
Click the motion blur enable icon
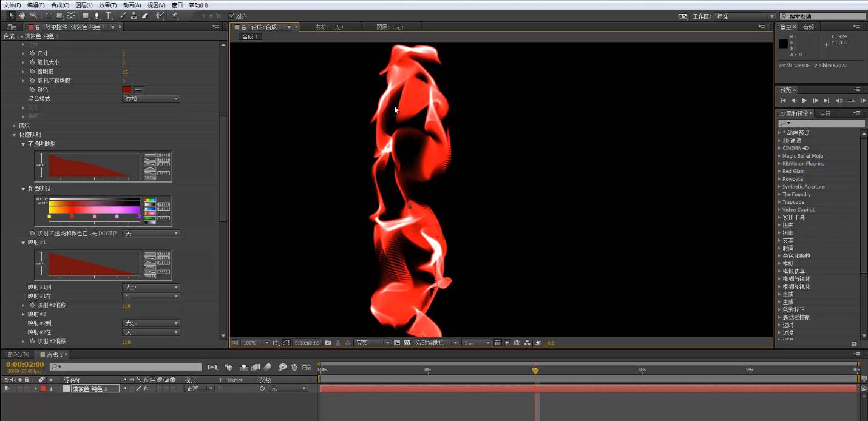[x=267, y=367]
